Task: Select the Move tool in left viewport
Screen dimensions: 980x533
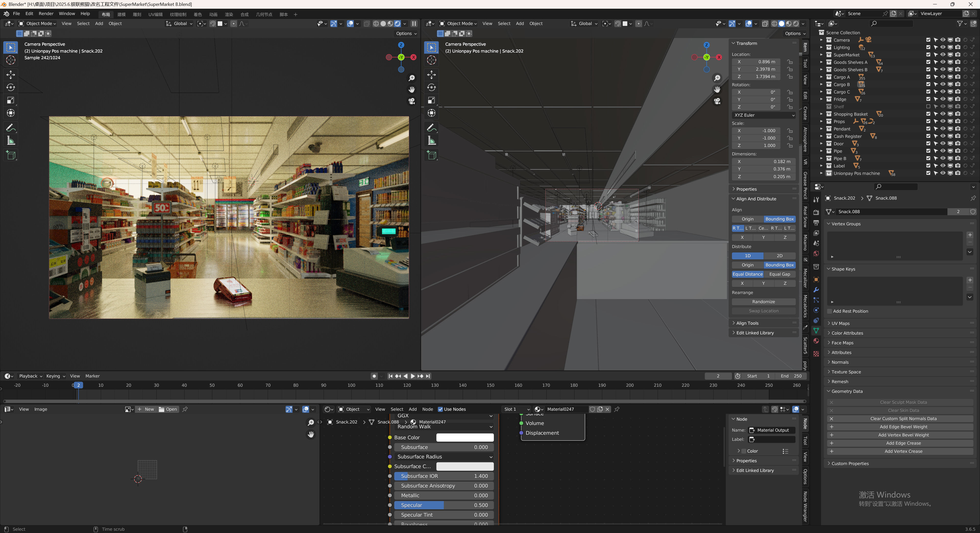Action: pyautogui.click(x=11, y=75)
